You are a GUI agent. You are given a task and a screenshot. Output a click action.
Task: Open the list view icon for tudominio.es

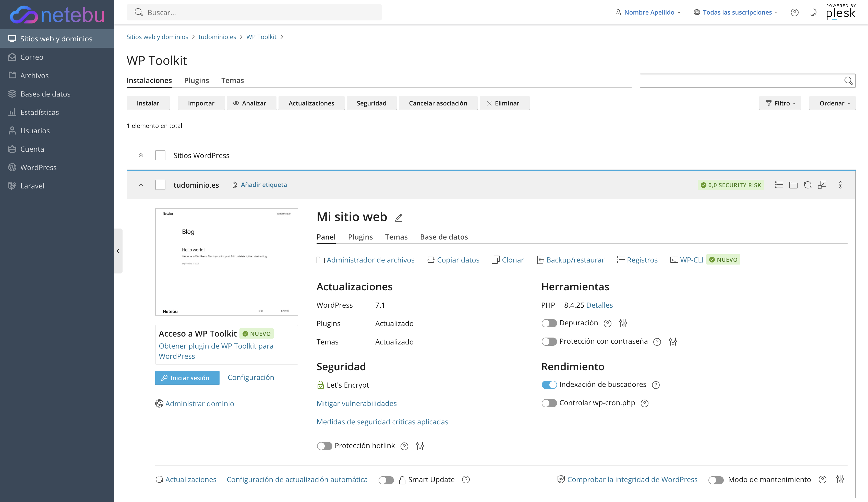pos(779,185)
